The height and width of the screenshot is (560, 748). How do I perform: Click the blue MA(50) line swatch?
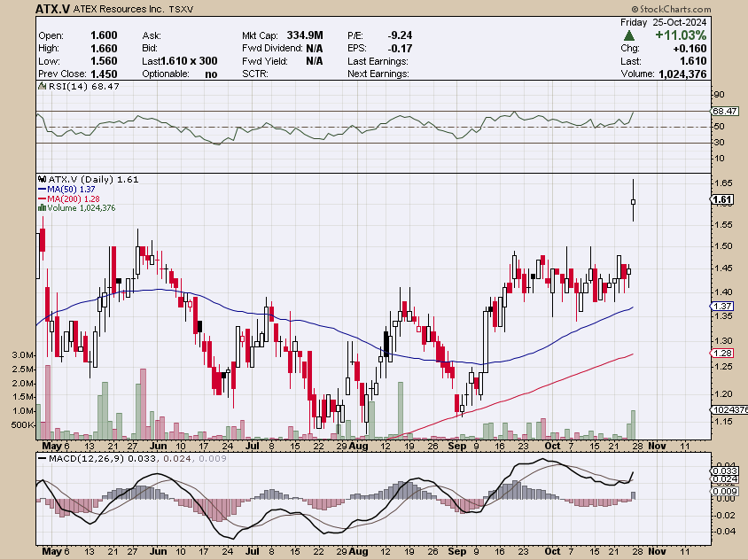[42, 190]
